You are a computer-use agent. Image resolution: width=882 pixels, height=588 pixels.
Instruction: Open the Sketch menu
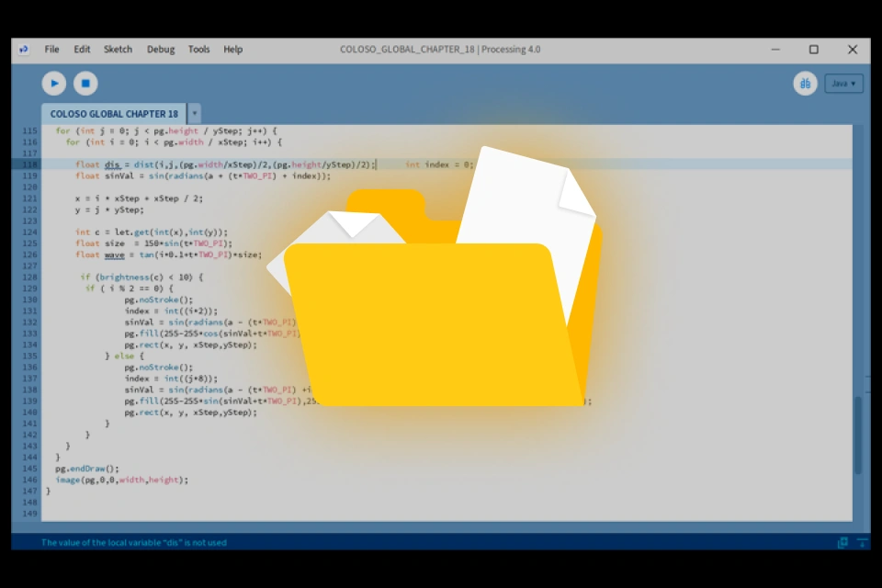pos(118,49)
